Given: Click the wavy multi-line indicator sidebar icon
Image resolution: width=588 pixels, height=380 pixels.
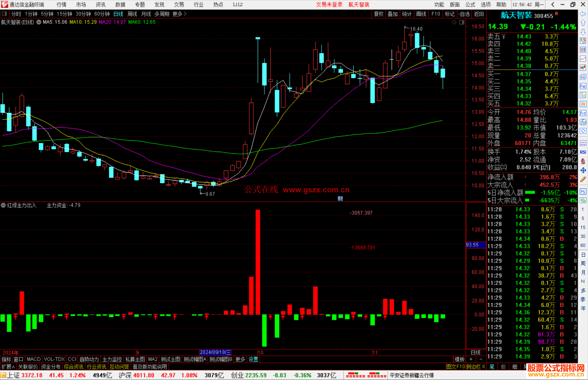Looking at the screenshot, I should [x=583, y=143].
